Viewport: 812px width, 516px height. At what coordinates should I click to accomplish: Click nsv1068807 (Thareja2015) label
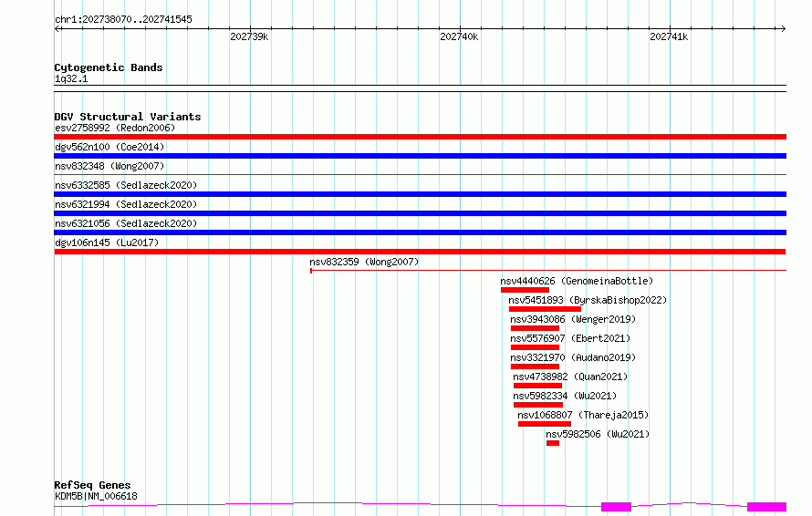[583, 415]
